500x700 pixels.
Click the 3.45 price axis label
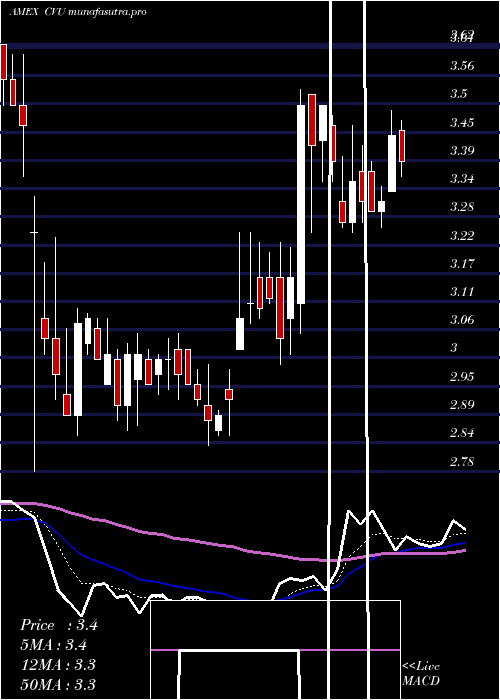(462, 122)
